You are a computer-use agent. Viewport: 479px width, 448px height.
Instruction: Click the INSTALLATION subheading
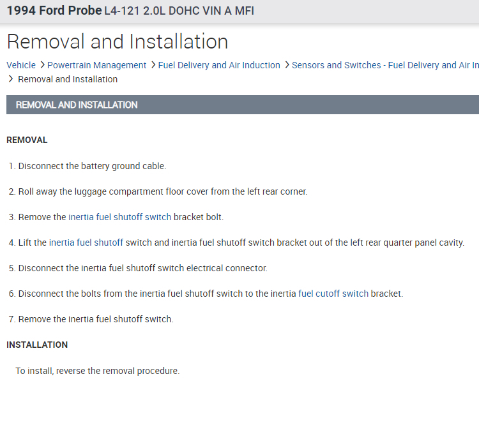[x=37, y=345]
